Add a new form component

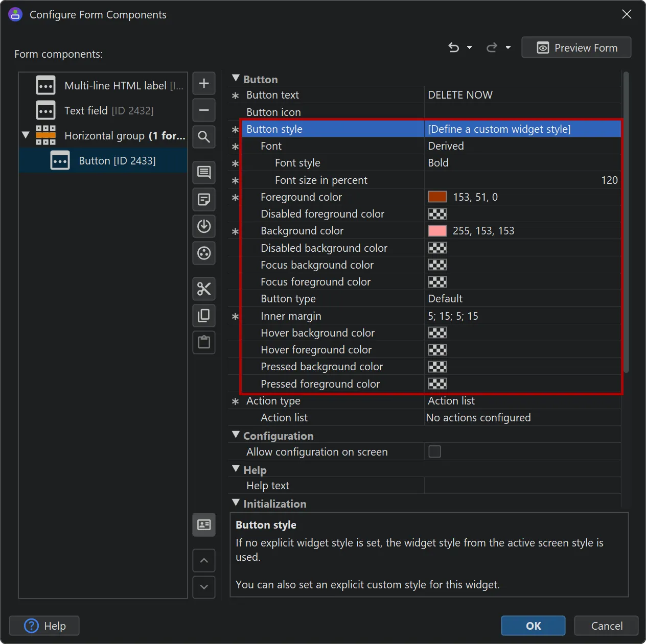[x=204, y=83]
